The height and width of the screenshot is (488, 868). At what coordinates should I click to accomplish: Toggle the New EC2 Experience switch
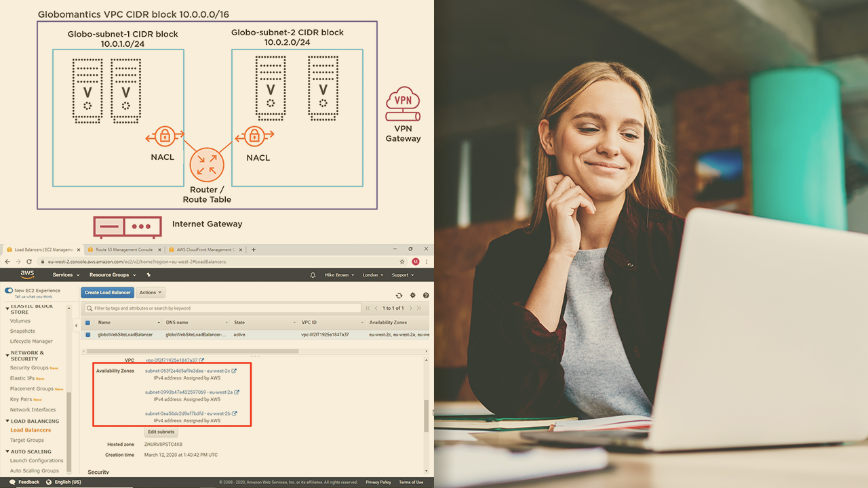coord(9,291)
